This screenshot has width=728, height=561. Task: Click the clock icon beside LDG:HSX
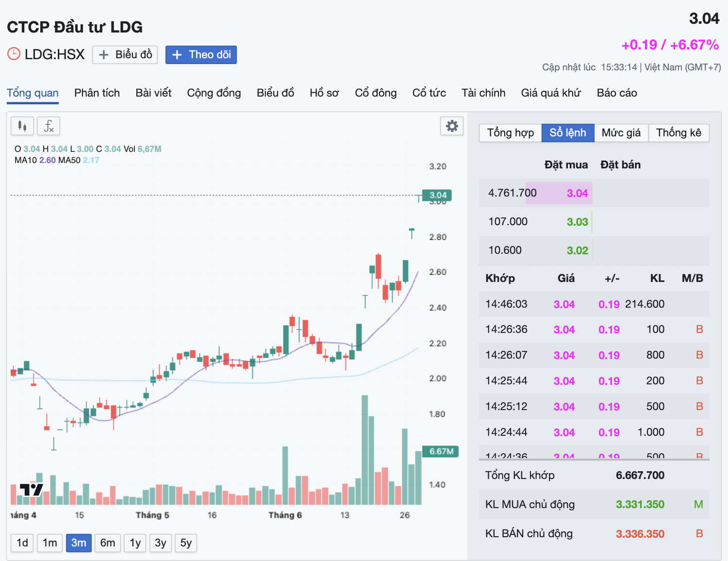pyautogui.click(x=14, y=54)
